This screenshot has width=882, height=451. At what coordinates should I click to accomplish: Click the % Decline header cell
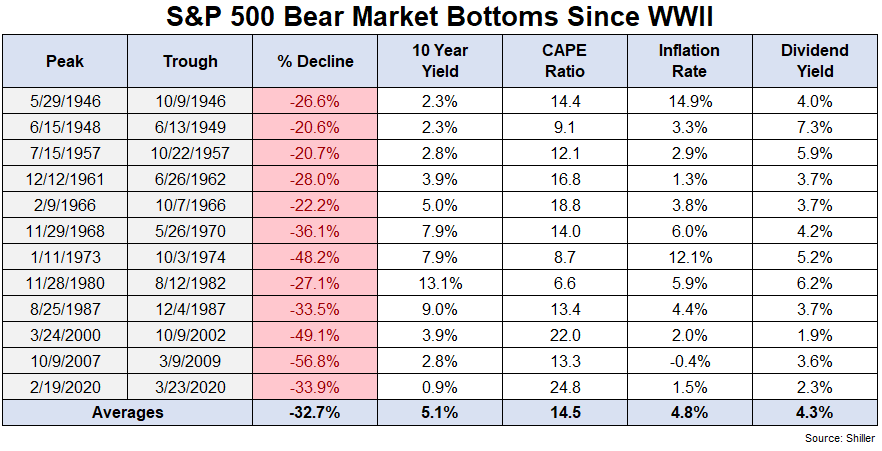[315, 61]
